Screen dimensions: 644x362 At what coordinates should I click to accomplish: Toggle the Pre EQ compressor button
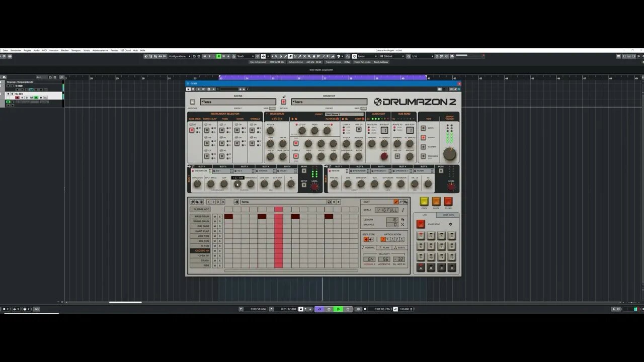click(359, 130)
